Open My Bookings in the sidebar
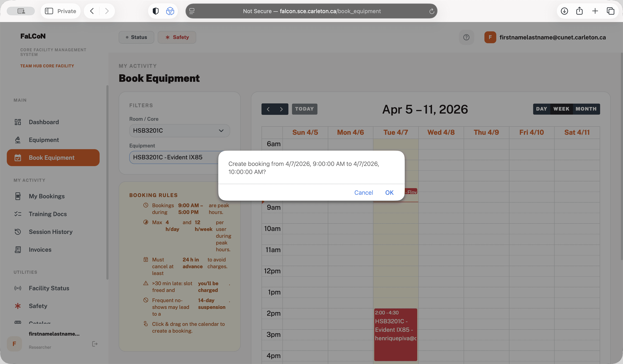The image size is (623, 364). pos(53,196)
